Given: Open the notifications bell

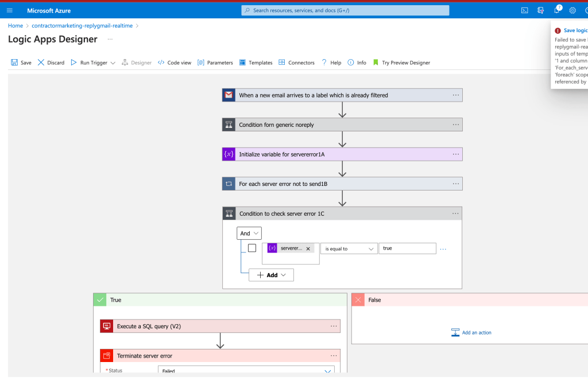Looking at the screenshot, I should (557, 10).
